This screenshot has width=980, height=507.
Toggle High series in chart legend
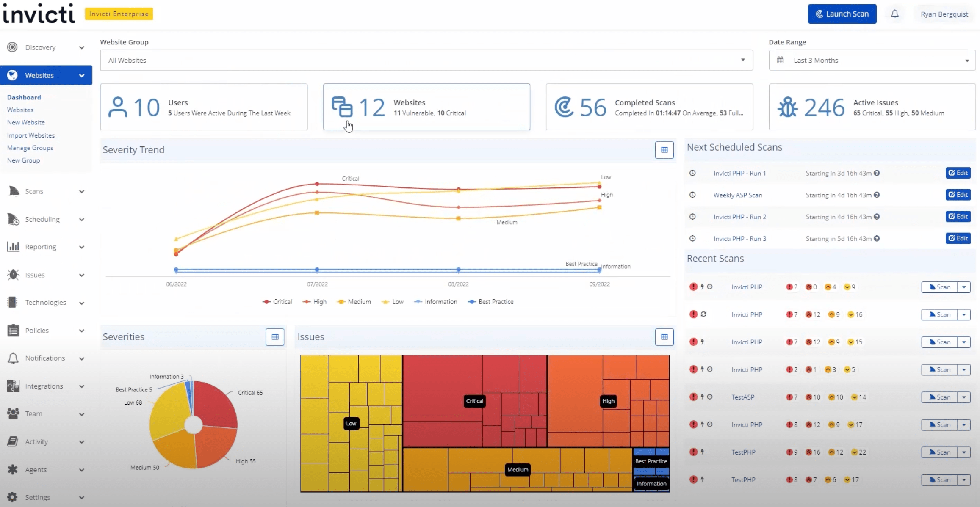(315, 302)
